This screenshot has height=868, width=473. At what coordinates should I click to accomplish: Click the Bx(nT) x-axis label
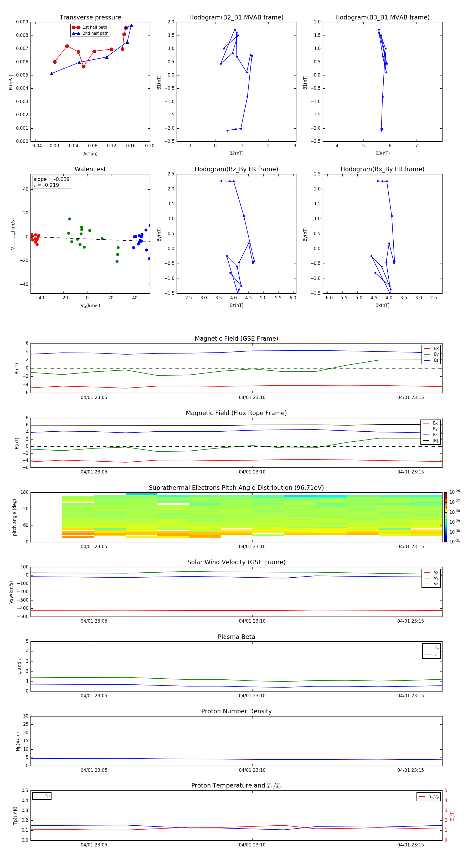(x=382, y=305)
